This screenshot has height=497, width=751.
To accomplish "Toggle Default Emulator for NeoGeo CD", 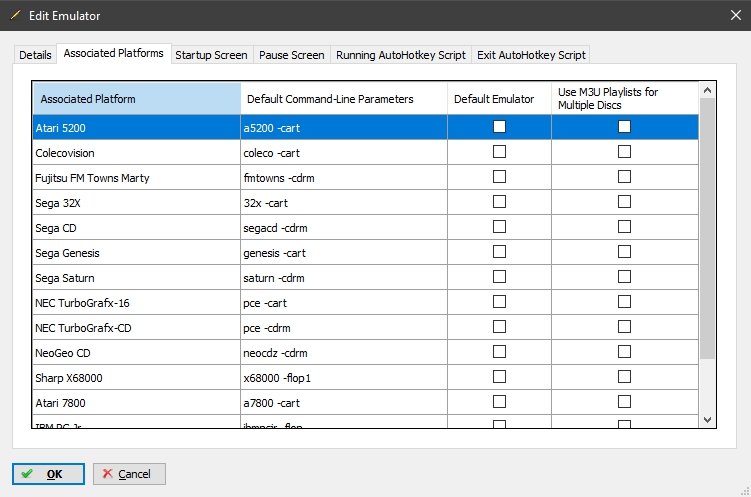I will [x=499, y=351].
